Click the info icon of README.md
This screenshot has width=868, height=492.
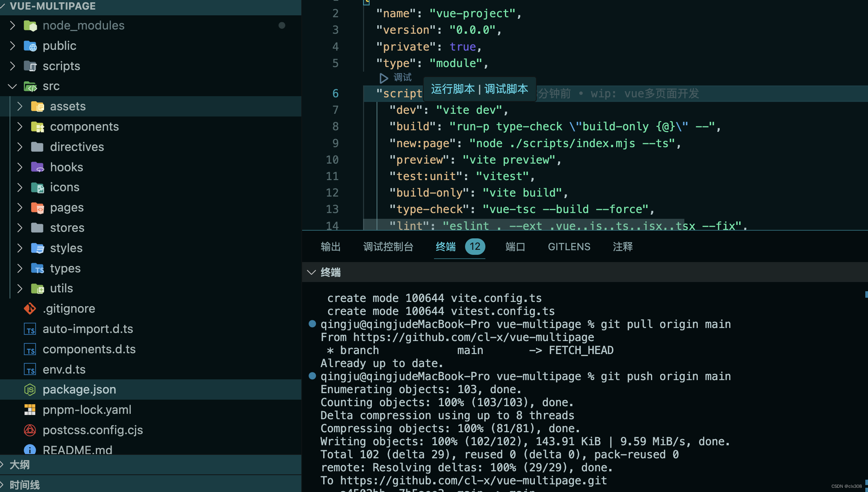click(x=30, y=450)
